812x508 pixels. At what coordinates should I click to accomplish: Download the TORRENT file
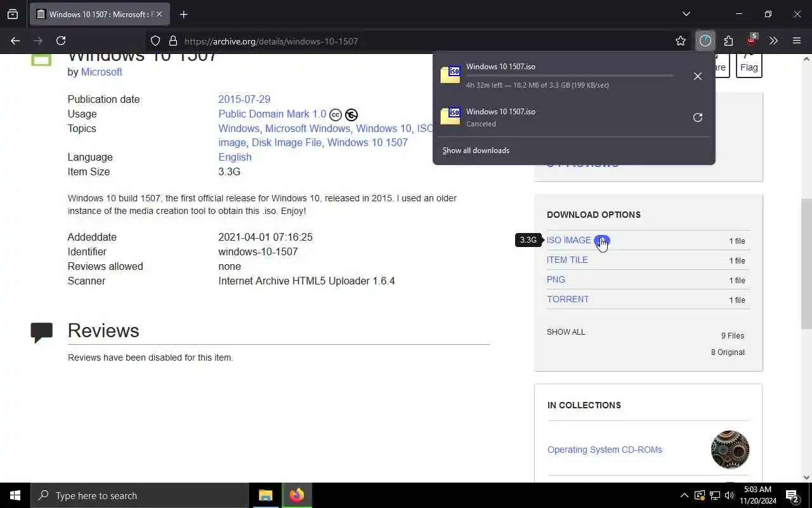coord(568,299)
